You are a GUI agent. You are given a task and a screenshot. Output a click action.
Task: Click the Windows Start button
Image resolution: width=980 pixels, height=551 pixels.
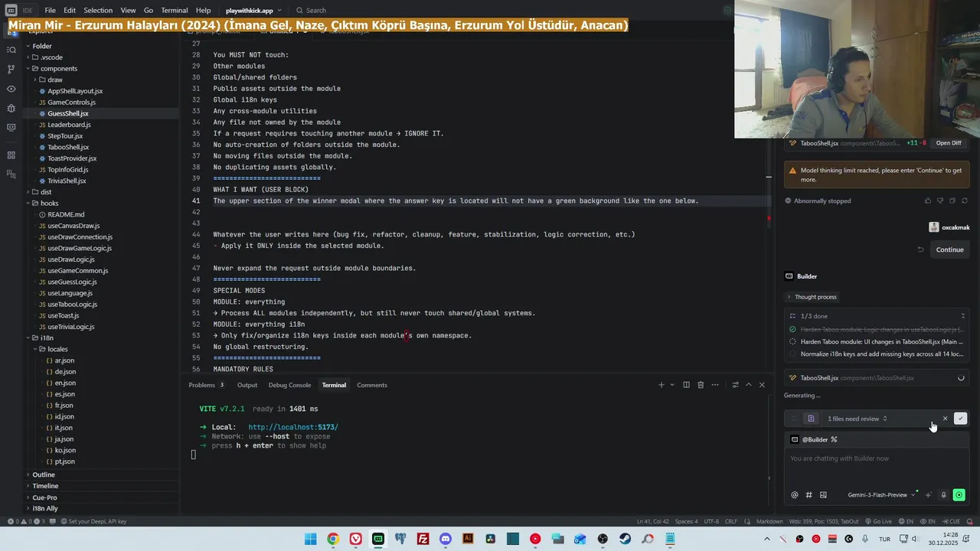(310, 539)
